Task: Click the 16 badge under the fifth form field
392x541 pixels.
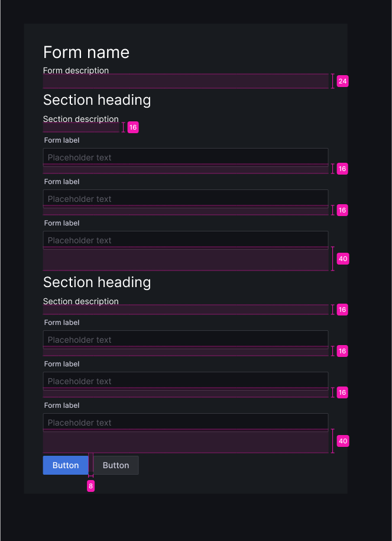Action: [342, 392]
